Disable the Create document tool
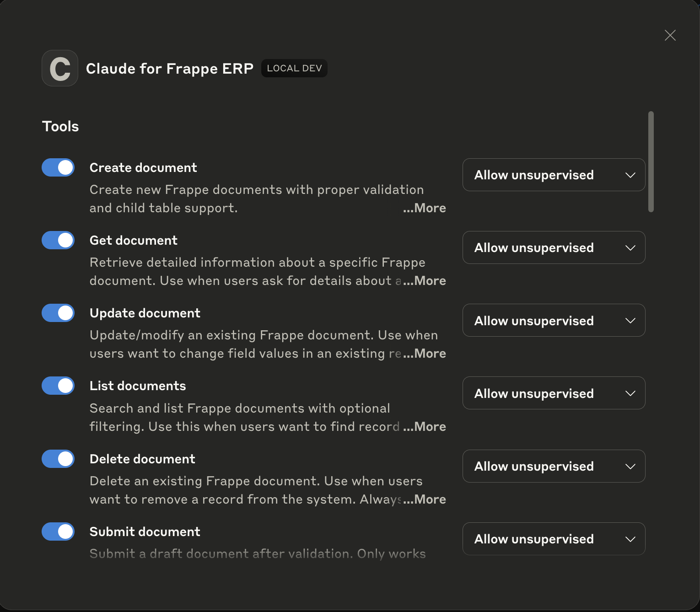 pos(58,167)
